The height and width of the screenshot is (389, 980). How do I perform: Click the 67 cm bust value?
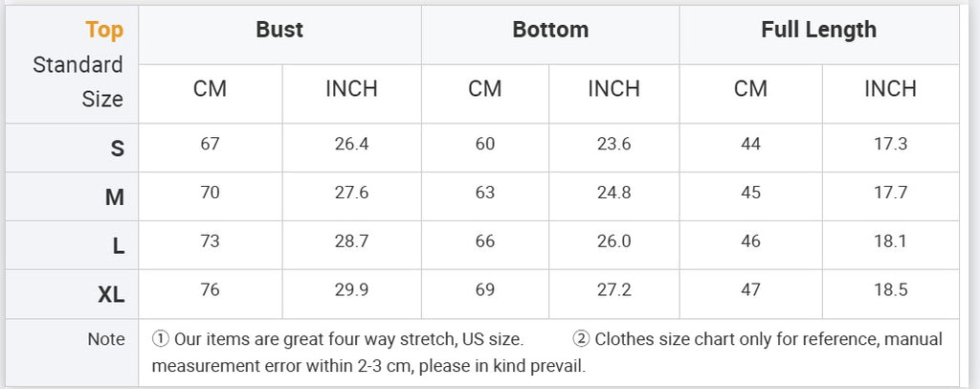211,145
